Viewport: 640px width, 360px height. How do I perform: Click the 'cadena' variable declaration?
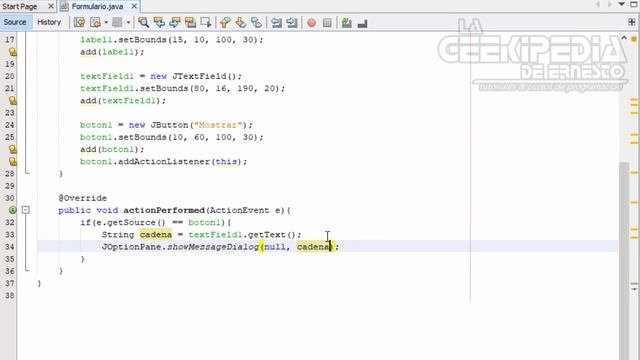pyautogui.click(x=156, y=235)
